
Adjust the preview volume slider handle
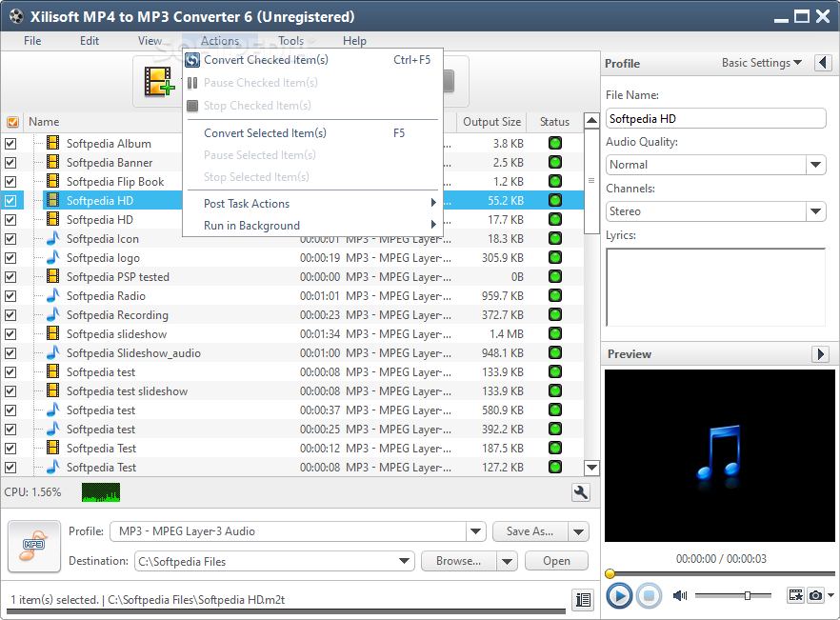click(748, 595)
